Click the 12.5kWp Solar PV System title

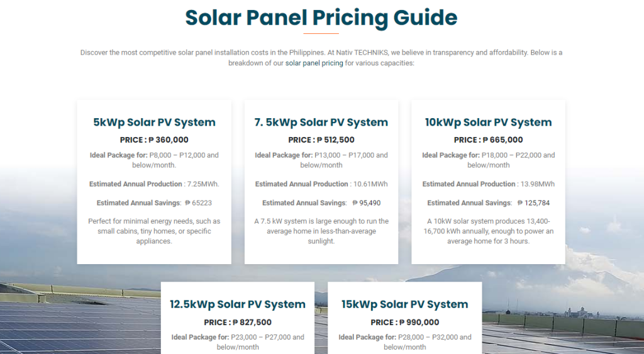coord(238,304)
